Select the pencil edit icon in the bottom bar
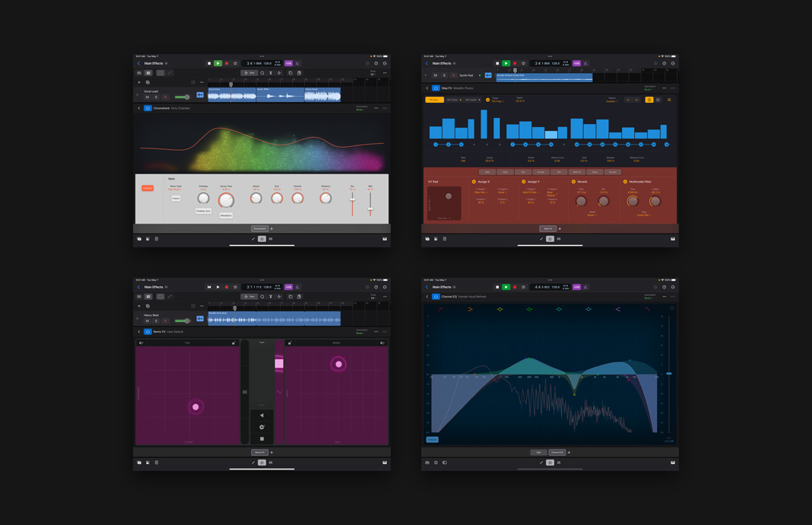Image resolution: width=812 pixels, height=525 pixels. 253,238
